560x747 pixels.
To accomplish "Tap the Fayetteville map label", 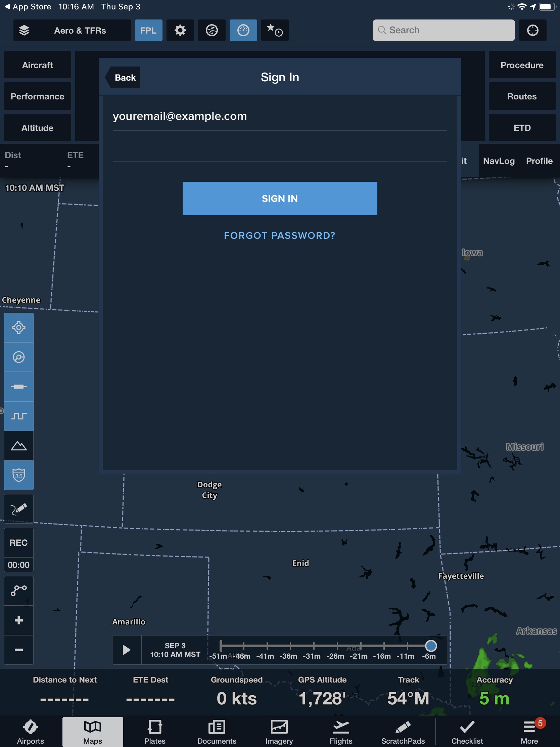I will coord(461,576).
